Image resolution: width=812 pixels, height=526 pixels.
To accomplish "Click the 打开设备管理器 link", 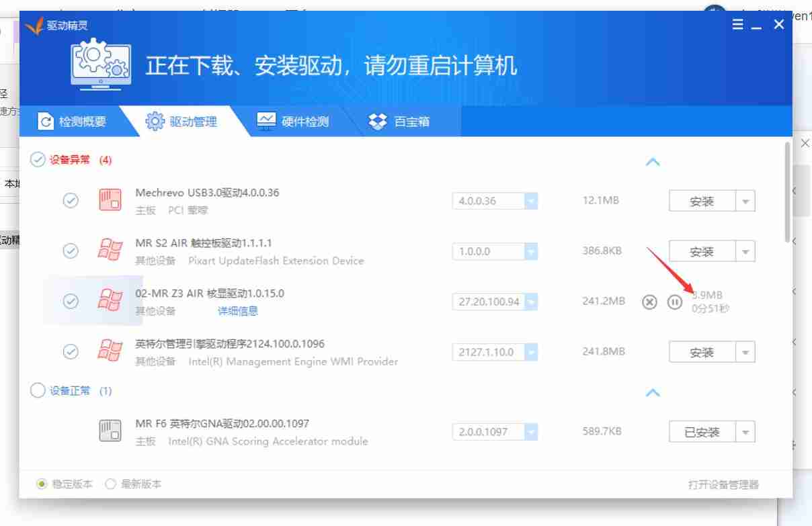I will pos(723,484).
